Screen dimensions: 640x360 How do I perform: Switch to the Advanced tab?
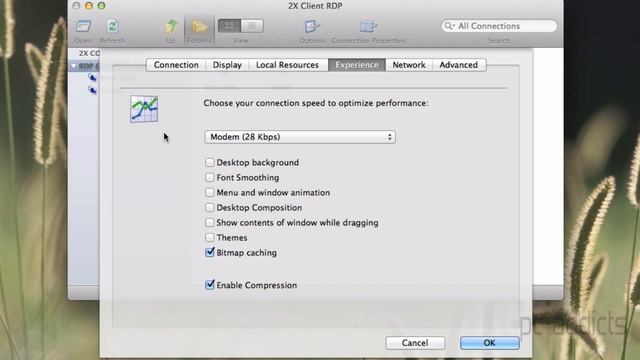coord(458,65)
